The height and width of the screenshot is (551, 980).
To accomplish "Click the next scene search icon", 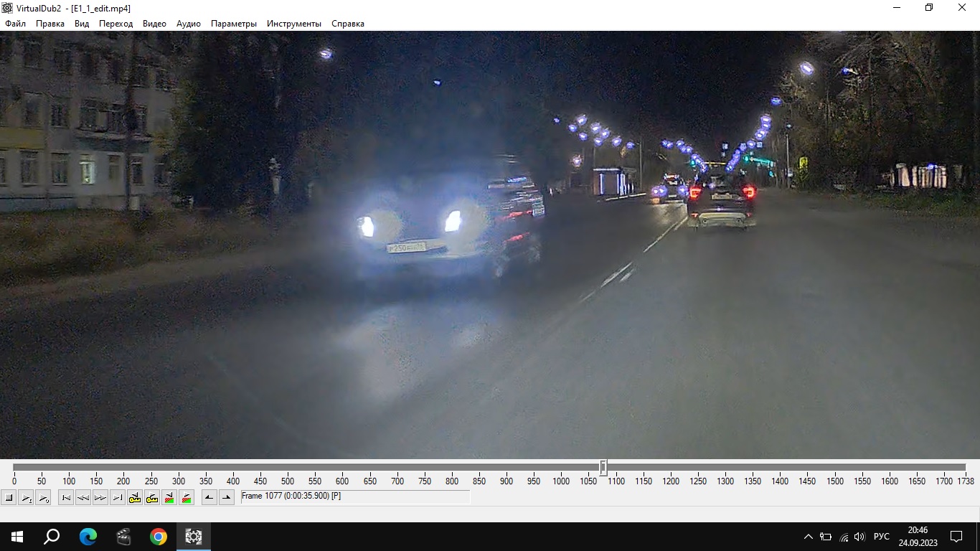I will pyautogui.click(x=187, y=497).
